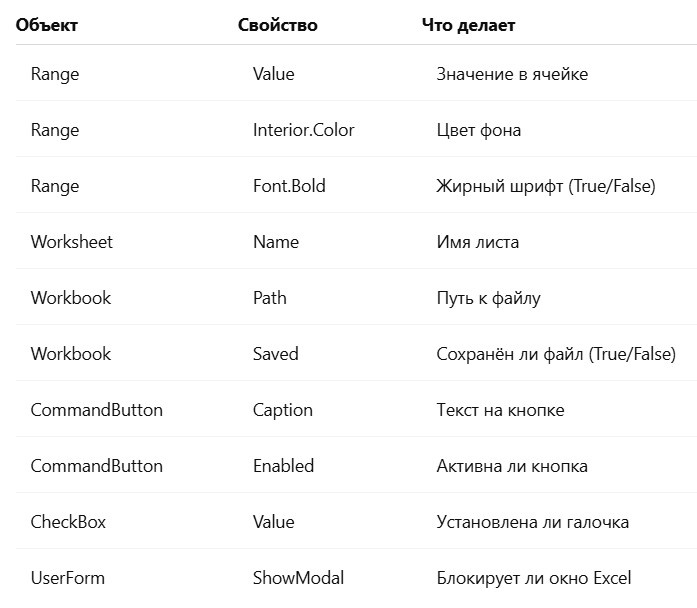
Task: Click the Цвет фона description
Action: point(479,130)
